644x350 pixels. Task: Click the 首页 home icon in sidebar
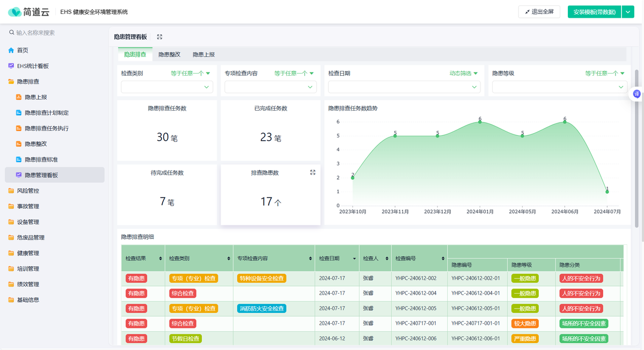point(11,50)
